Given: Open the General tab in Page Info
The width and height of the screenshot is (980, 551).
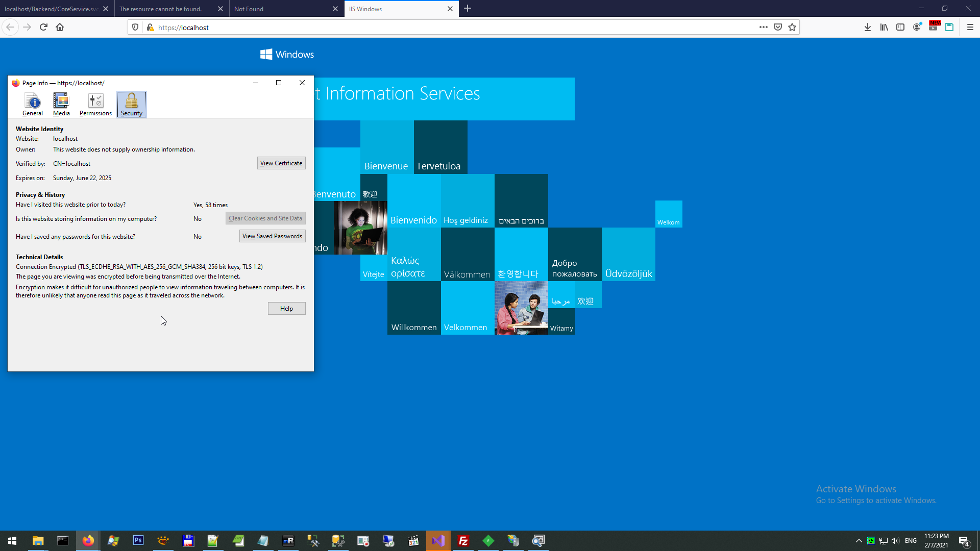Looking at the screenshot, I should coord(33,105).
